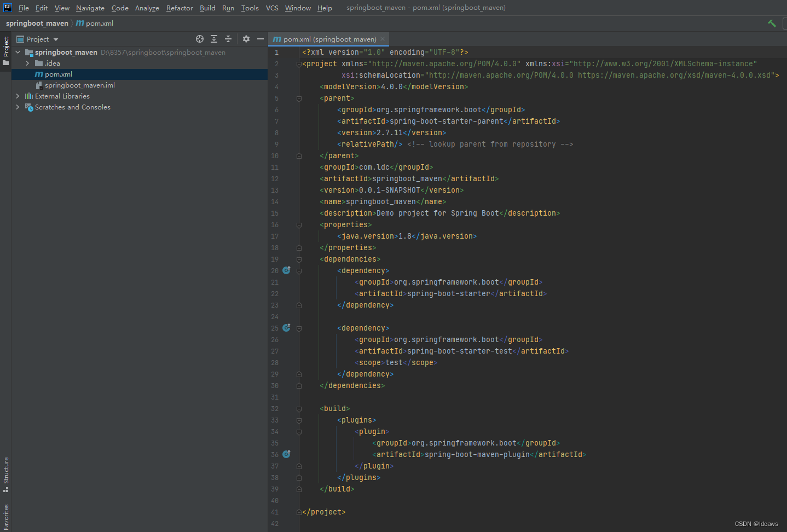Click 'Demo project for Spring Boot' description
This screenshot has height=532, width=787.
point(438,213)
